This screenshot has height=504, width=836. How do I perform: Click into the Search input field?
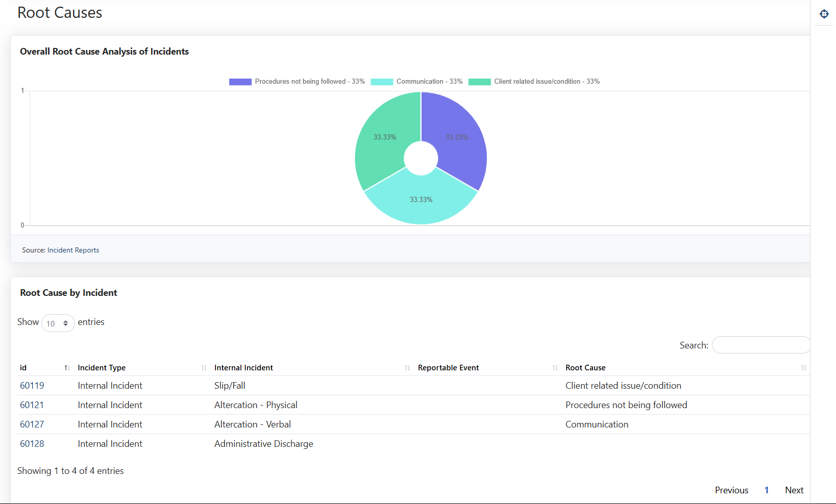coord(760,345)
